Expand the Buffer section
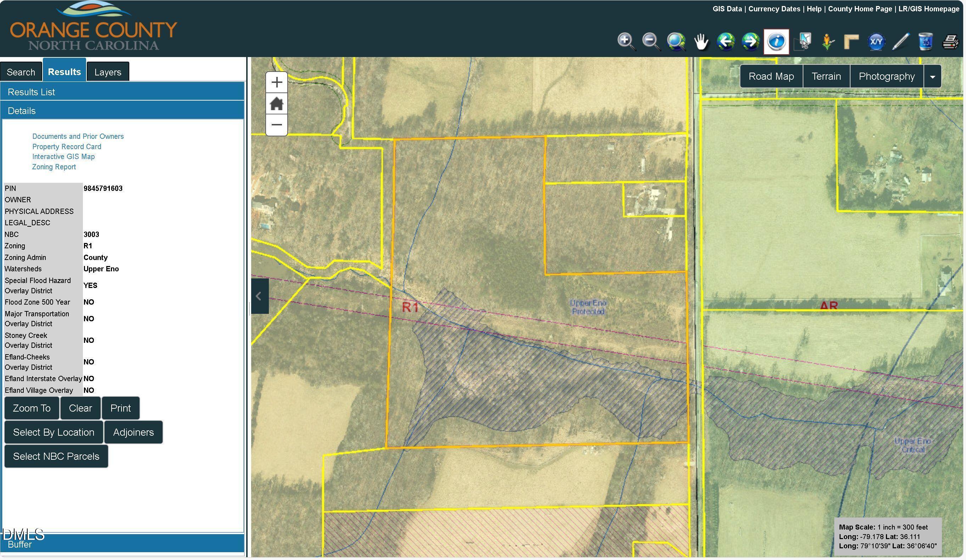 coord(122,544)
